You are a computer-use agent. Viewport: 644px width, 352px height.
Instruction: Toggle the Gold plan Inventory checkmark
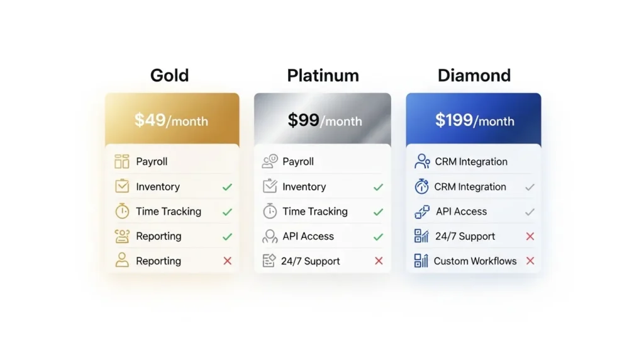(227, 187)
